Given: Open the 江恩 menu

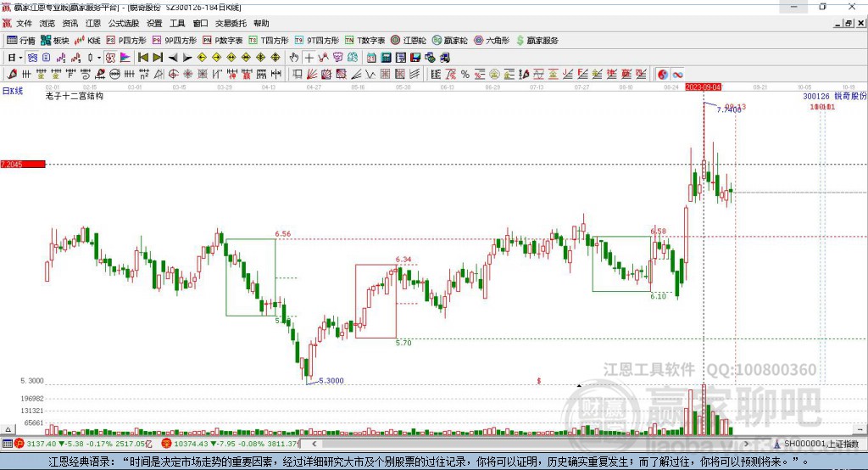Looking at the screenshot, I should point(93,23).
